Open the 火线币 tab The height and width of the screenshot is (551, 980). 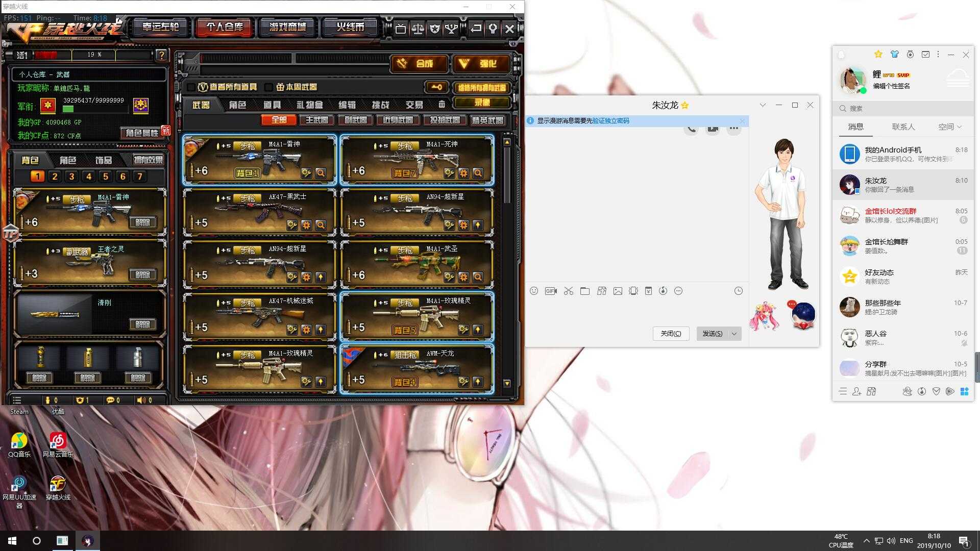(351, 27)
